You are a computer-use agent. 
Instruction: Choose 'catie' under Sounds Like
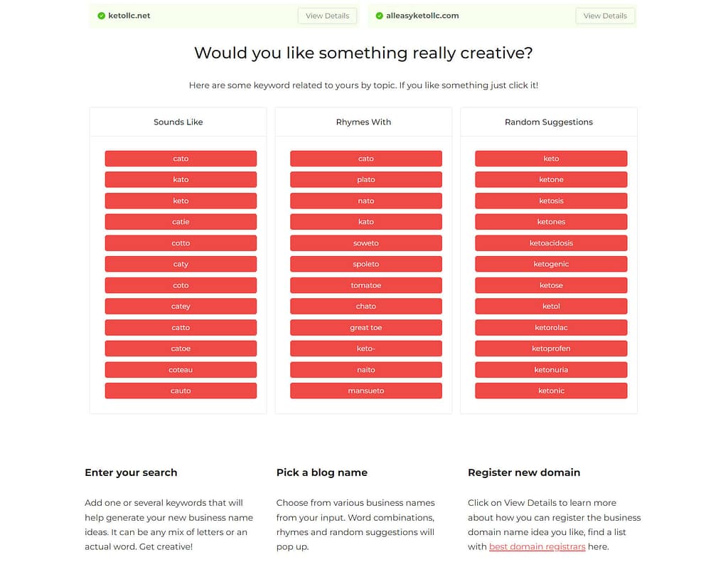181,222
